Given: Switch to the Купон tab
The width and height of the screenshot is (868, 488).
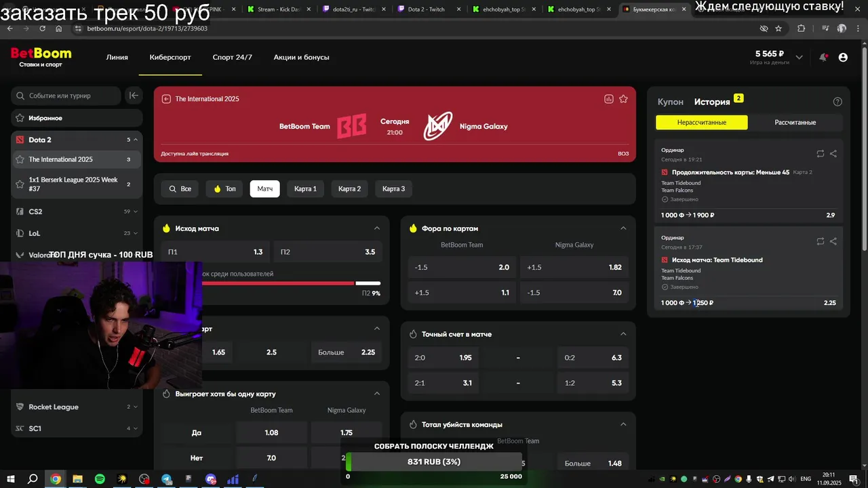Looking at the screenshot, I should coord(671,102).
